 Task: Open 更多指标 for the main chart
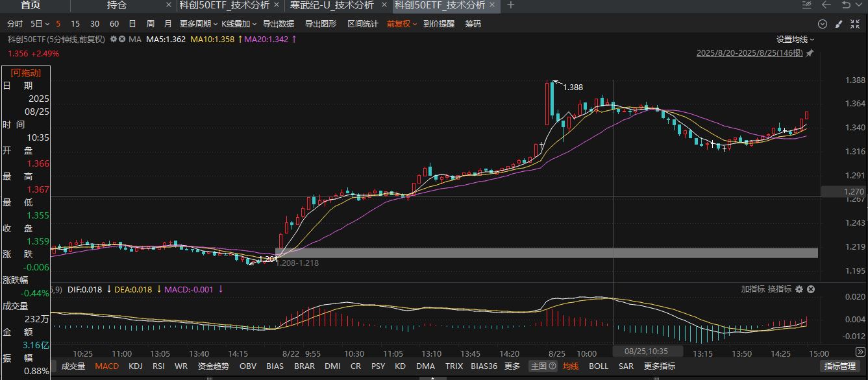click(660, 366)
